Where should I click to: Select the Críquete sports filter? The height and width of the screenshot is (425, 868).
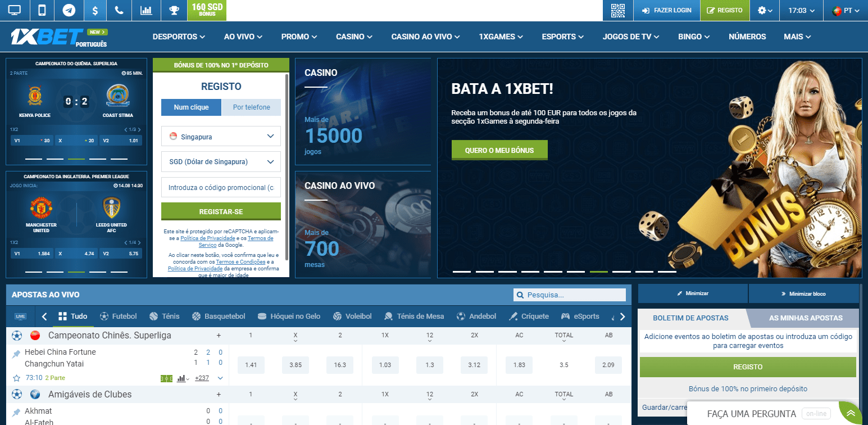(x=529, y=317)
